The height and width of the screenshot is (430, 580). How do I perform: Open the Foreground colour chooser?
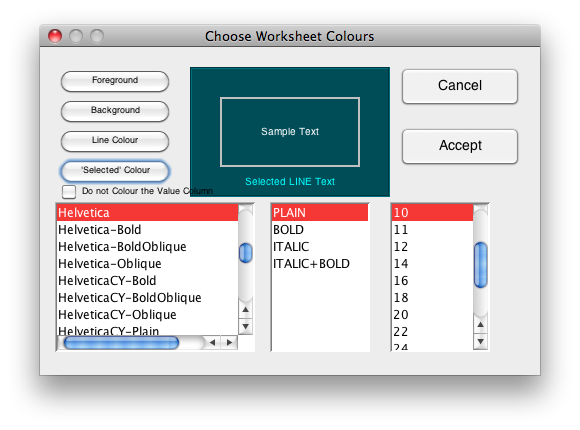115,81
